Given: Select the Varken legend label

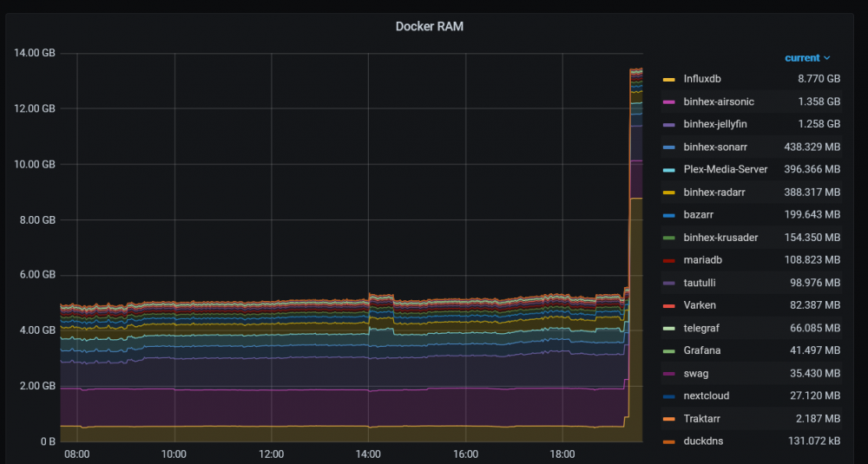Looking at the screenshot, I should pyautogui.click(x=700, y=305).
